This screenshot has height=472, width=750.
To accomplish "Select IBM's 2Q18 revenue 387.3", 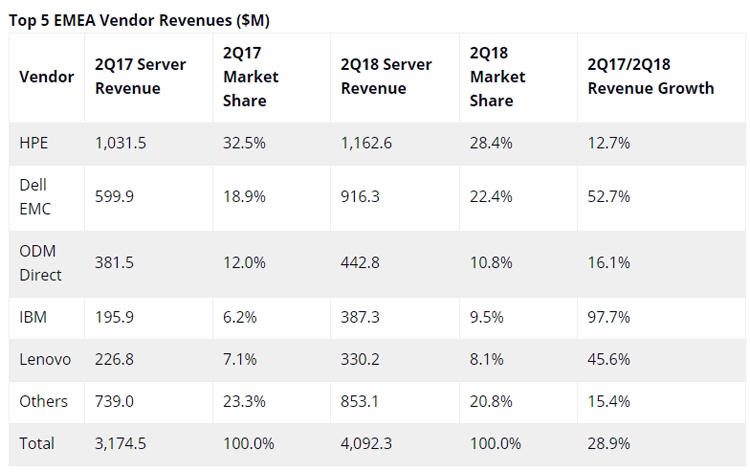I will point(360,317).
